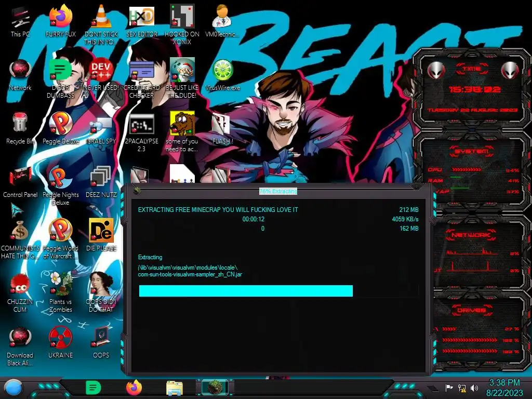Open the Control Panel icon

[20, 182]
